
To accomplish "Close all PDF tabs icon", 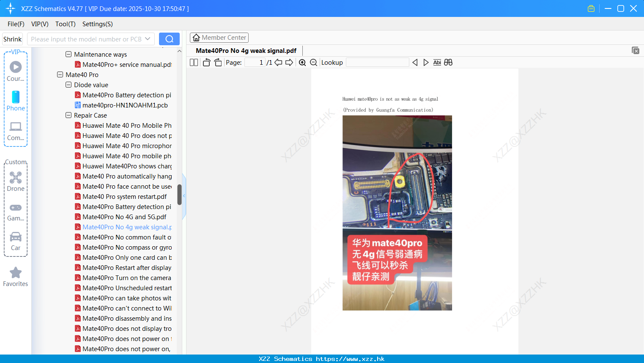I will pos(635,50).
